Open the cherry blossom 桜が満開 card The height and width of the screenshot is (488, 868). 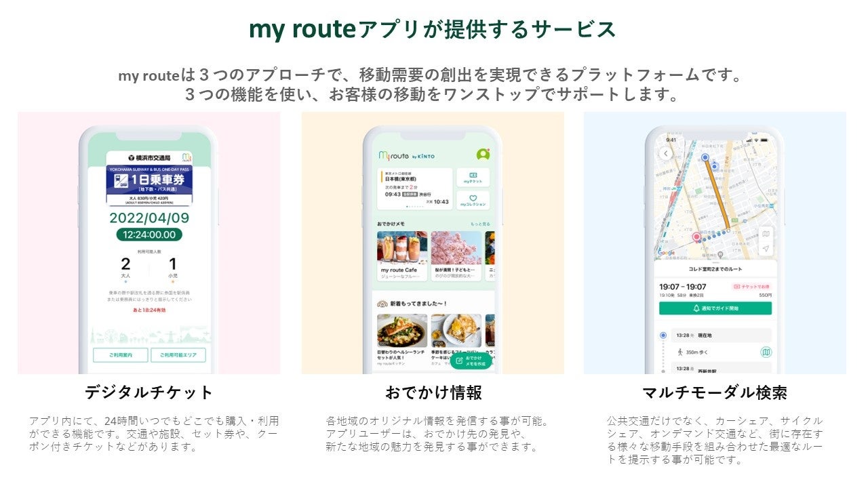pyautogui.click(x=456, y=256)
